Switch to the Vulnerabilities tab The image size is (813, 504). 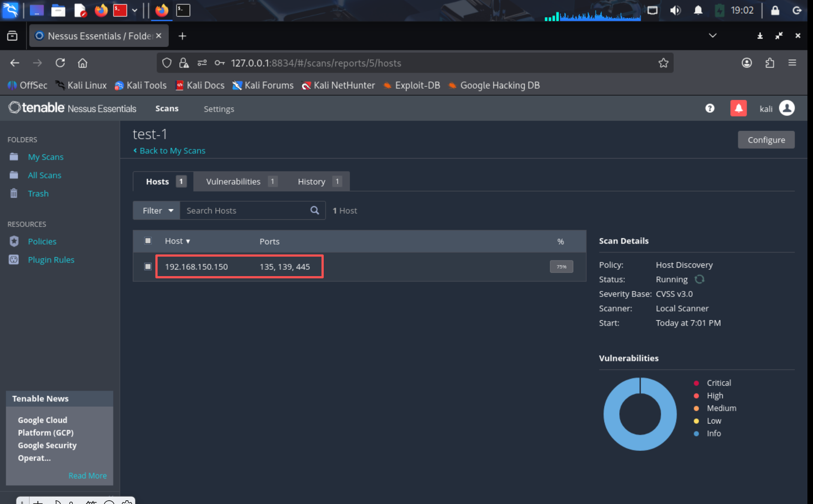click(x=234, y=181)
